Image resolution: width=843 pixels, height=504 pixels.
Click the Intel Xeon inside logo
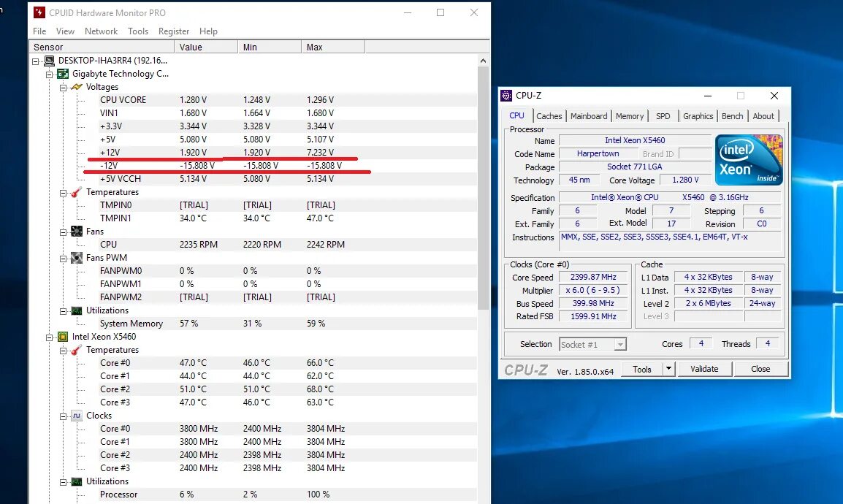[748, 159]
